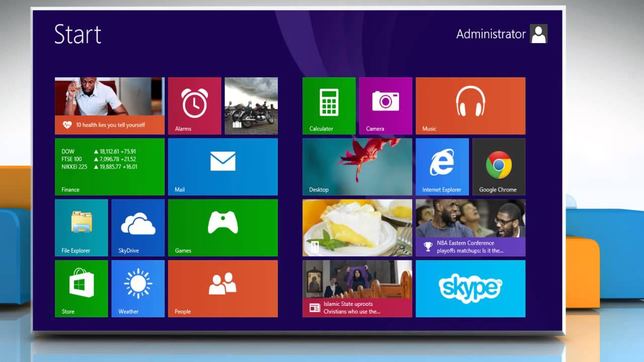This screenshot has width=644, height=362.
Task: Open the motorcycle Photos tile
Action: tap(251, 106)
